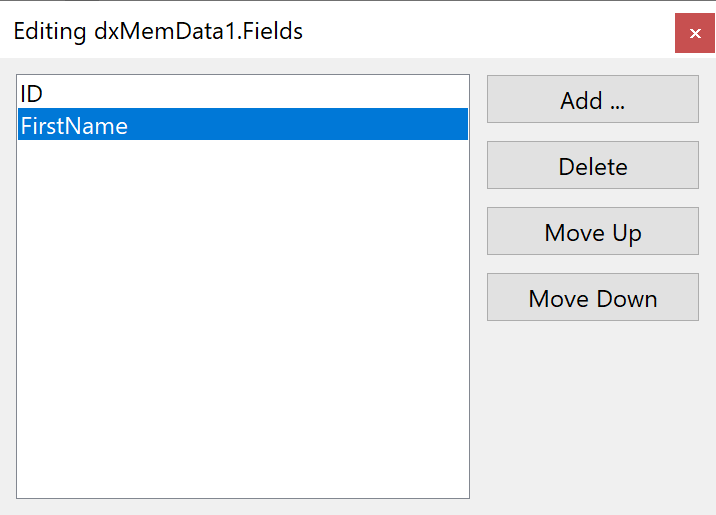Move FirstName field up one position
Screen dimensions: 716x515
(x=592, y=232)
